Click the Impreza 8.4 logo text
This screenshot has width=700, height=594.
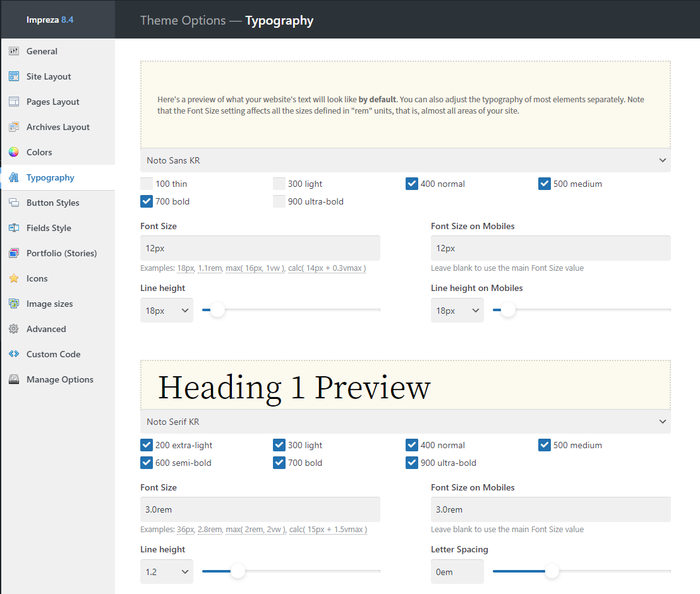[x=49, y=20]
